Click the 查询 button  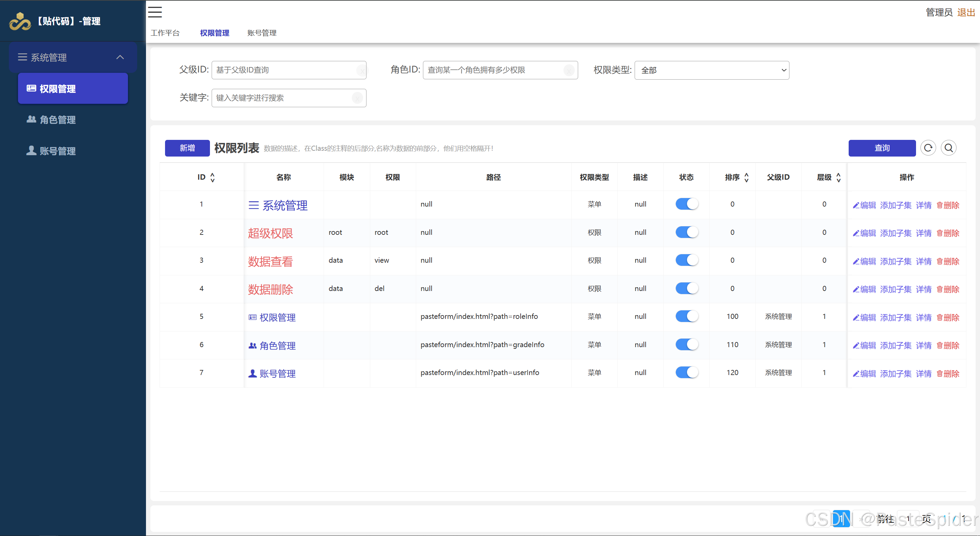(x=881, y=147)
